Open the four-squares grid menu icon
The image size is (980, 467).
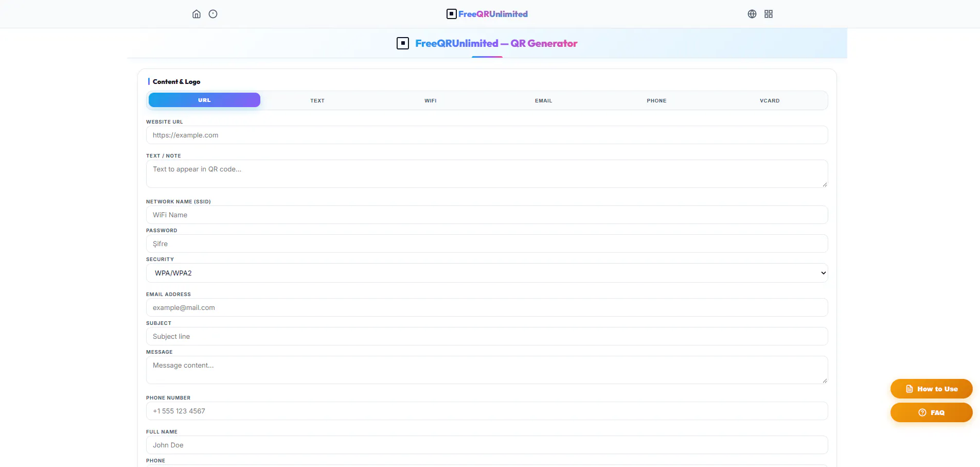point(769,14)
